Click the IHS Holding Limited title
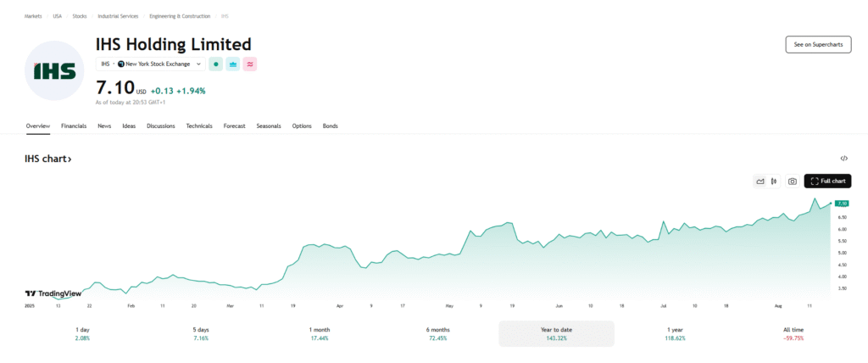Screen dimensions: 868x363 174,44
